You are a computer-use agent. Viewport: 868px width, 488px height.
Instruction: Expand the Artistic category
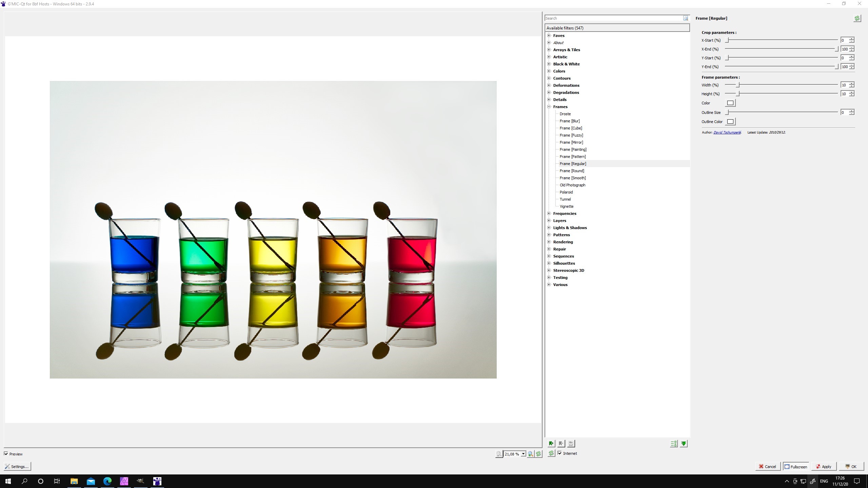point(549,57)
